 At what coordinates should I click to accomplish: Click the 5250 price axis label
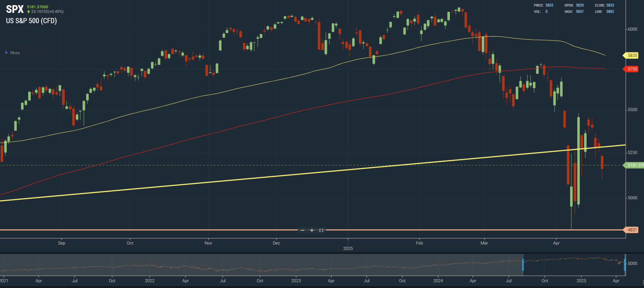pyautogui.click(x=633, y=152)
